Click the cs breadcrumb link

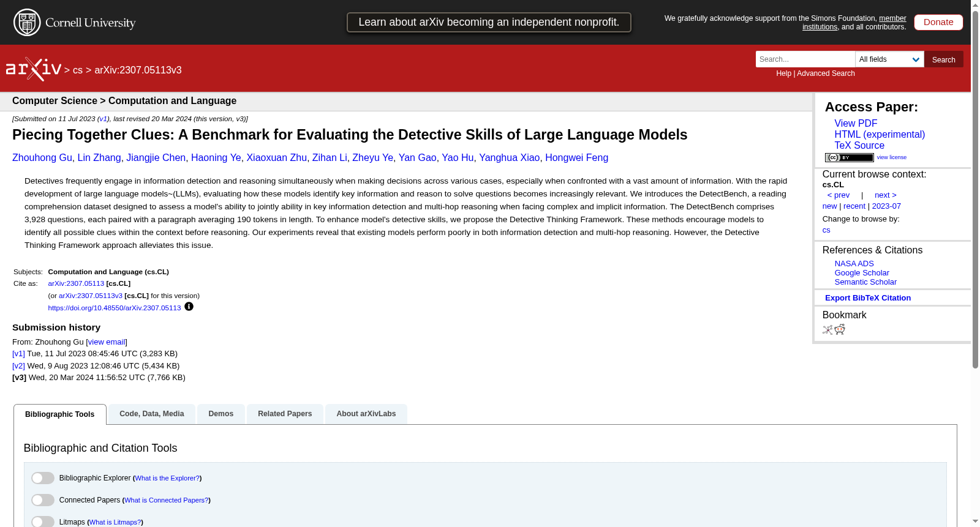click(x=78, y=70)
